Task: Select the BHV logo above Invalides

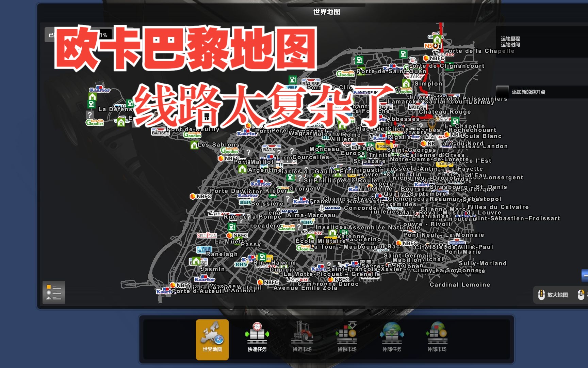Action: click(x=307, y=222)
